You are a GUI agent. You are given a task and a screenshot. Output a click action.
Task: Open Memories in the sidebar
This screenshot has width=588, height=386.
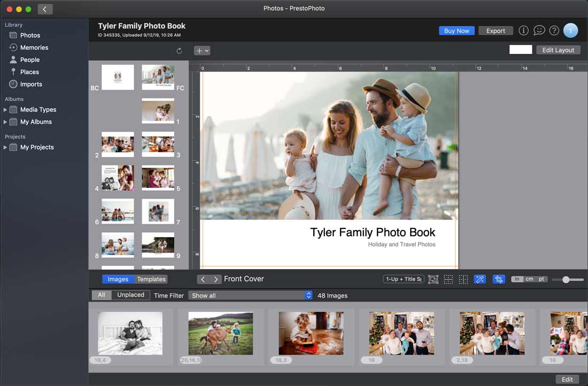[x=29, y=48]
